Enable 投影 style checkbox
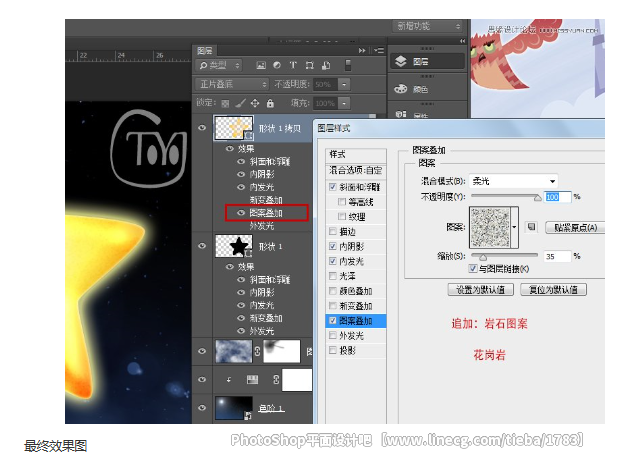The width and height of the screenshot is (639, 459). point(333,350)
